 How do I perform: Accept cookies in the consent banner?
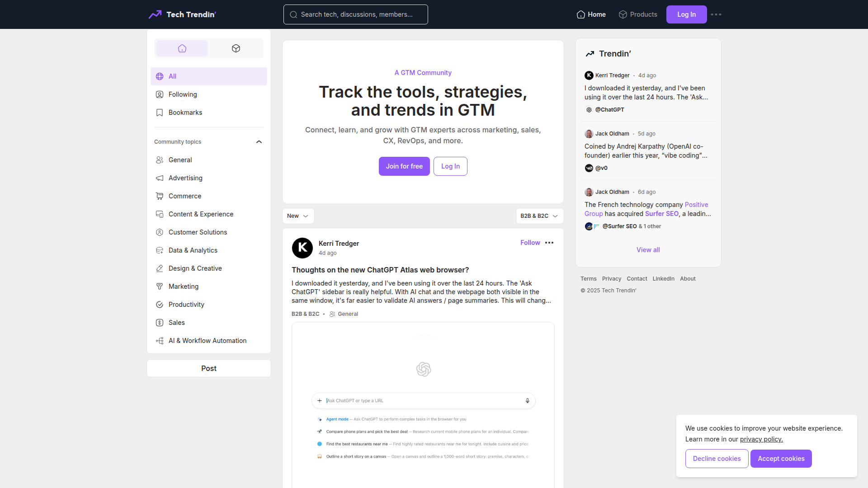pos(781,459)
